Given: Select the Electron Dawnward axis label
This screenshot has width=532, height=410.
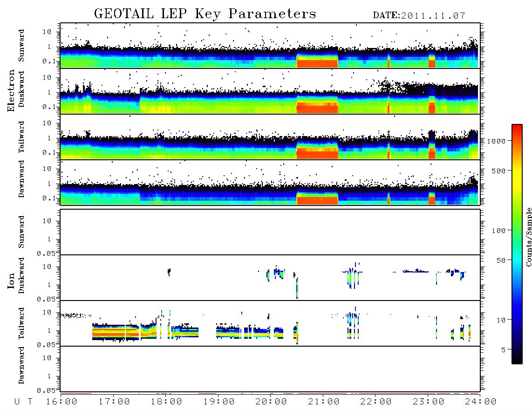Looking at the screenshot, I should (x=21, y=179).
